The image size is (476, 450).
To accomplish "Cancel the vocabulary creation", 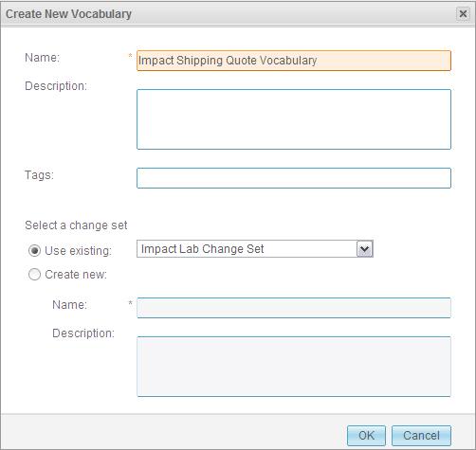I will coord(421,436).
